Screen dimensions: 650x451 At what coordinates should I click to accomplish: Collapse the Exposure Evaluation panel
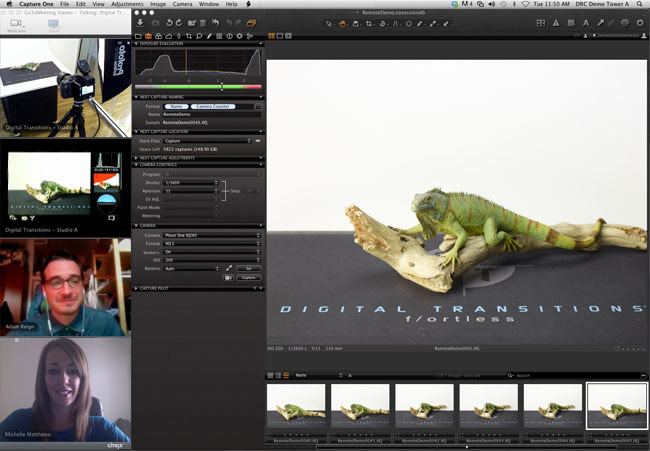136,44
